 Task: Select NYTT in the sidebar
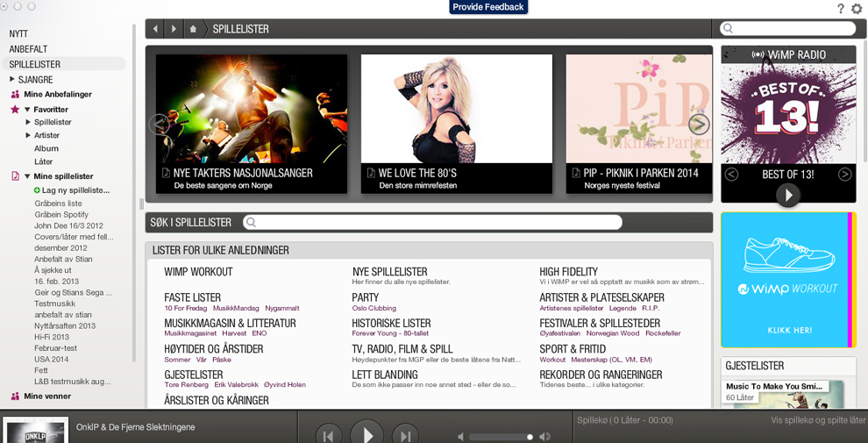[x=18, y=34]
